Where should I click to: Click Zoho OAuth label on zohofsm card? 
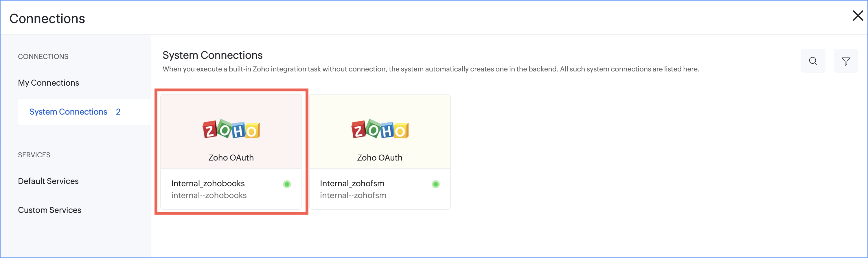pyautogui.click(x=379, y=158)
